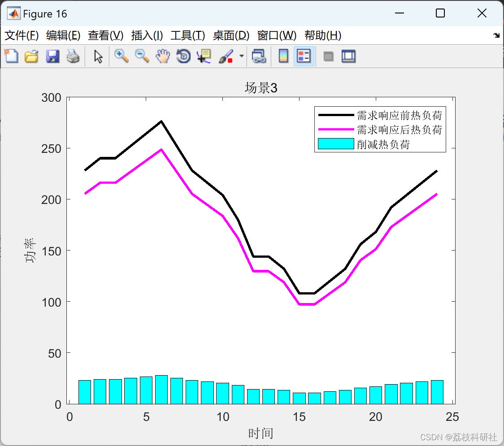
Task: Select the cyan 削减热负荷 legend swatch
Action: 336,144
